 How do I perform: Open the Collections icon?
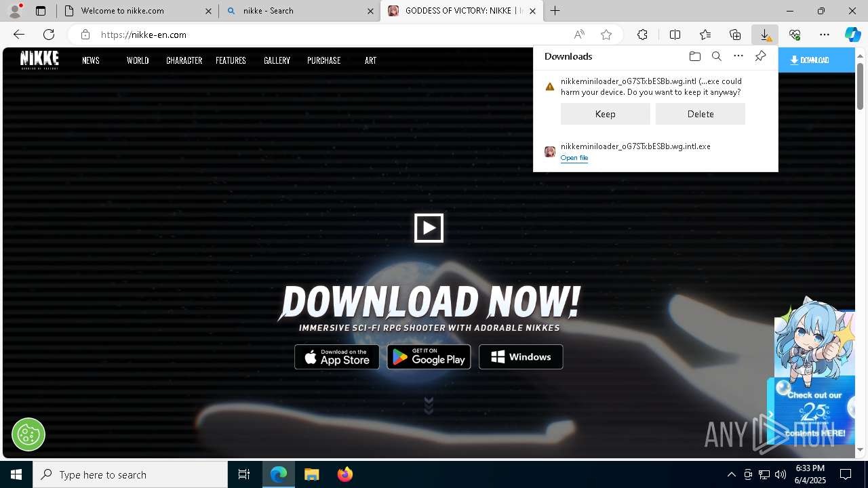pyautogui.click(x=735, y=35)
